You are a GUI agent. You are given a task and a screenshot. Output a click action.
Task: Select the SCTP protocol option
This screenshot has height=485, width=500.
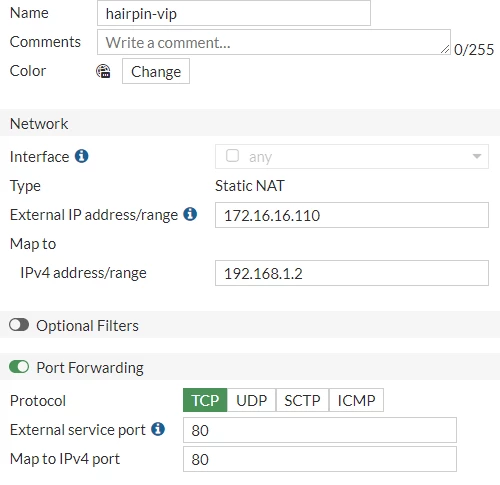click(302, 400)
